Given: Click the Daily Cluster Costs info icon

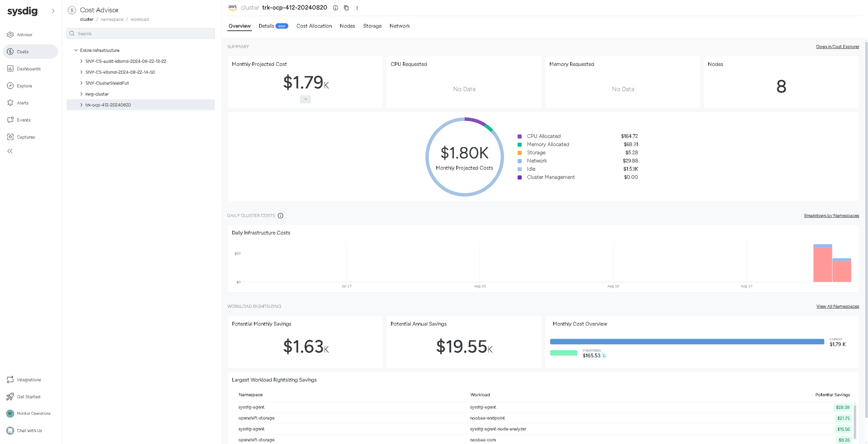Looking at the screenshot, I should [281, 216].
